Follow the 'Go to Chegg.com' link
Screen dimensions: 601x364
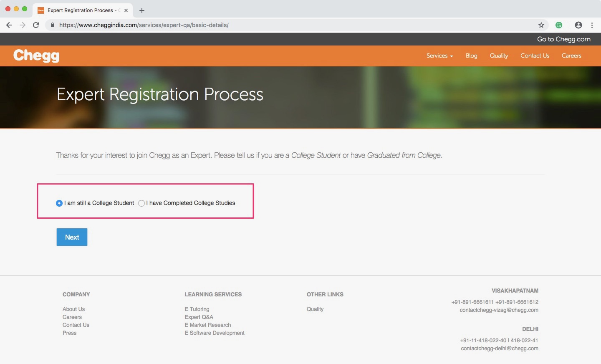(564, 39)
